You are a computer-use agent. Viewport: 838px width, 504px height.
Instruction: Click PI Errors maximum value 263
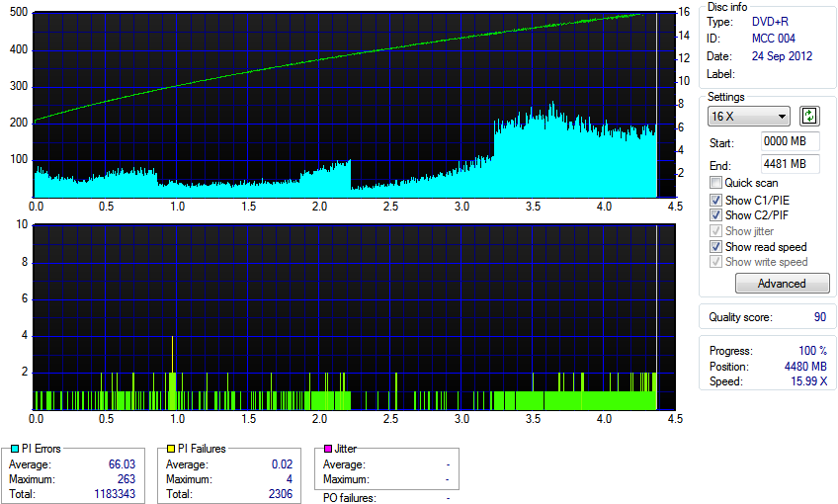coord(126,479)
